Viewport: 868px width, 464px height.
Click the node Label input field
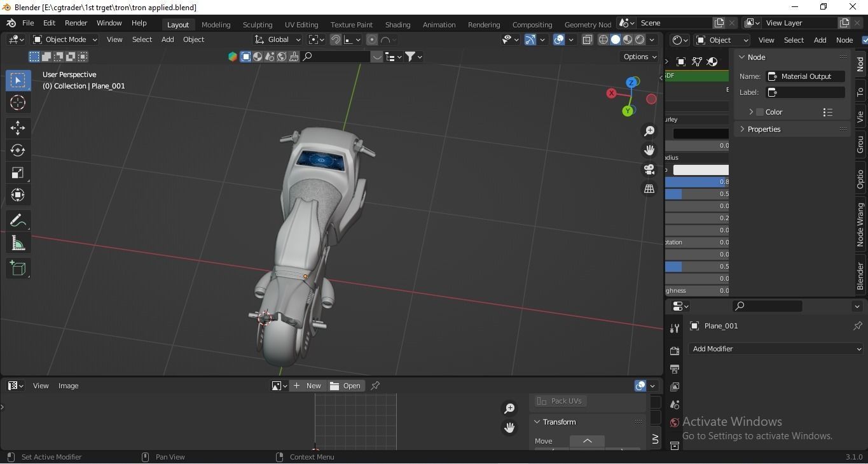click(x=805, y=92)
